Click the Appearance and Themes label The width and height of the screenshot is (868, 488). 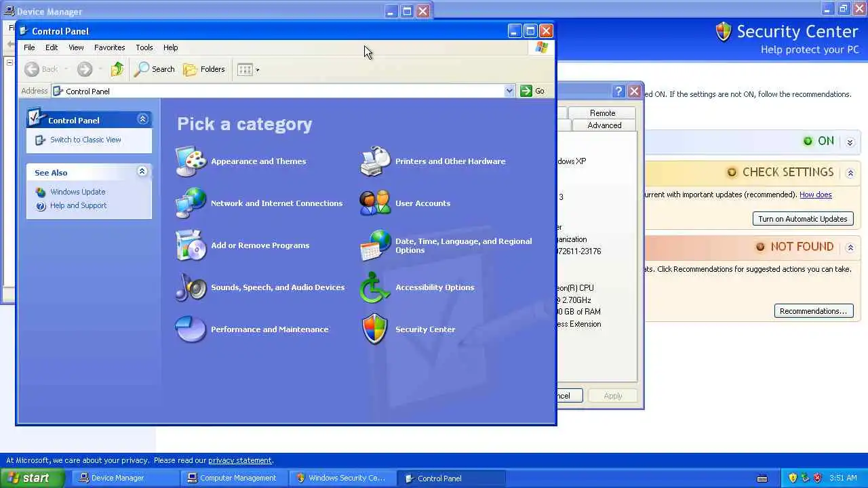258,161
